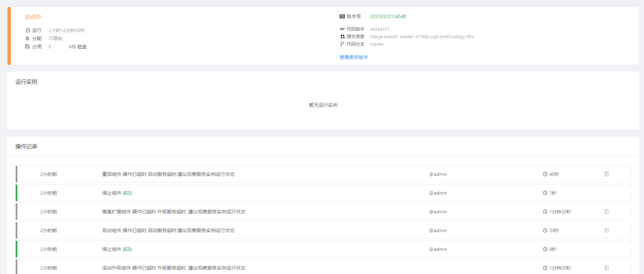Click the 不限制 allocation value

[x=56, y=39]
